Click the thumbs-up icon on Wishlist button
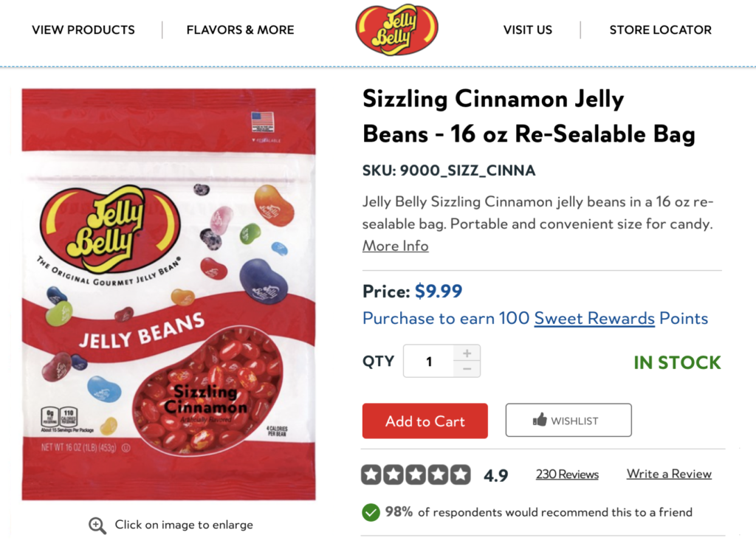This screenshot has width=756, height=549. coord(540,421)
